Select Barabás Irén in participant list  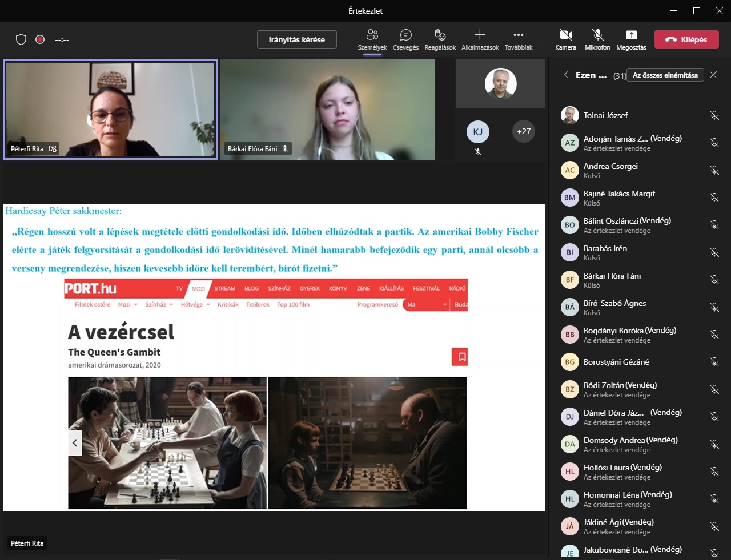(x=640, y=252)
